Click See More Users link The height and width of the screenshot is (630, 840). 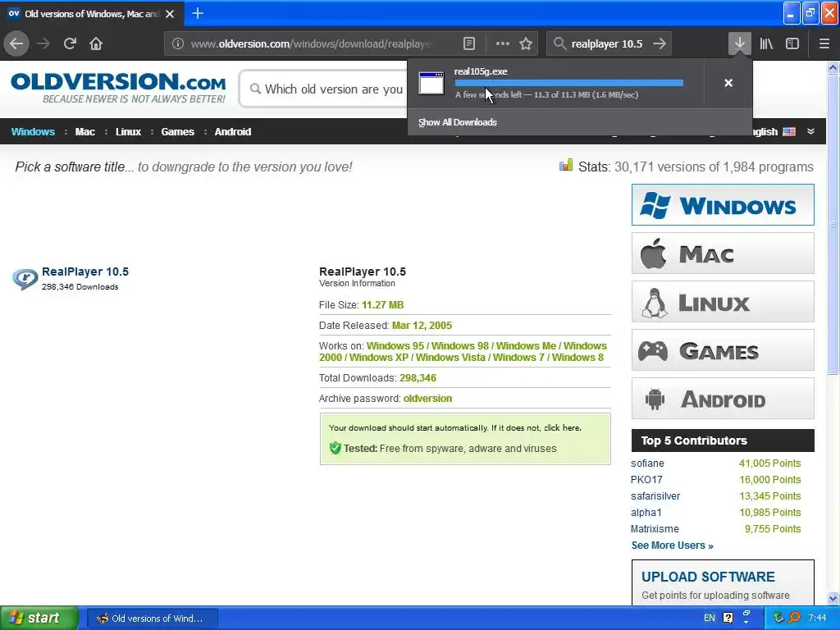(x=672, y=546)
